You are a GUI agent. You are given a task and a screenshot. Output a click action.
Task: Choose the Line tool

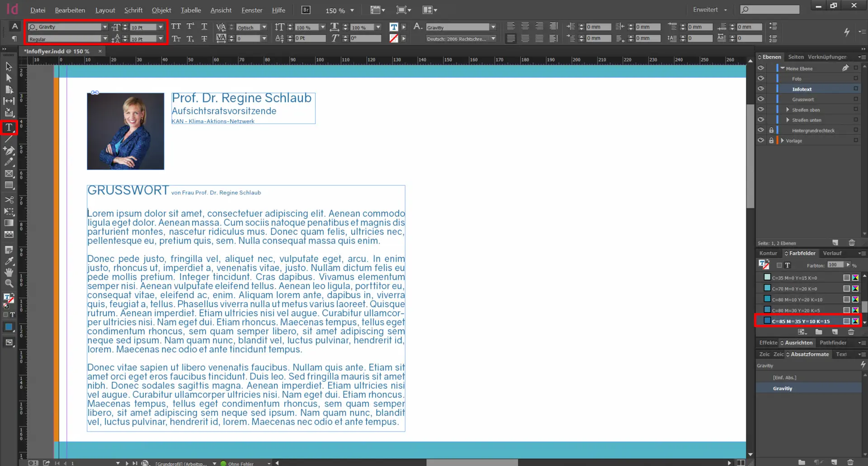tap(9, 139)
